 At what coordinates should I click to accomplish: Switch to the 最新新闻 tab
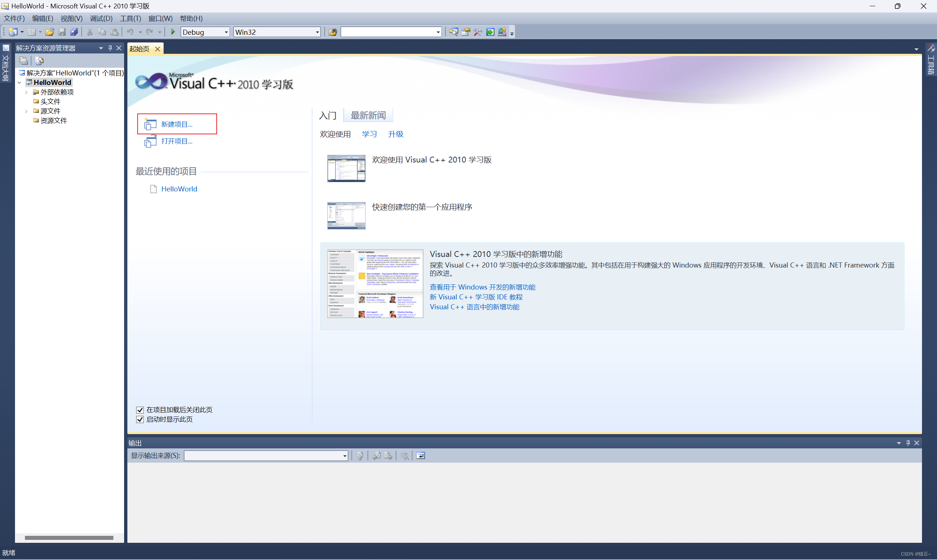tap(368, 115)
